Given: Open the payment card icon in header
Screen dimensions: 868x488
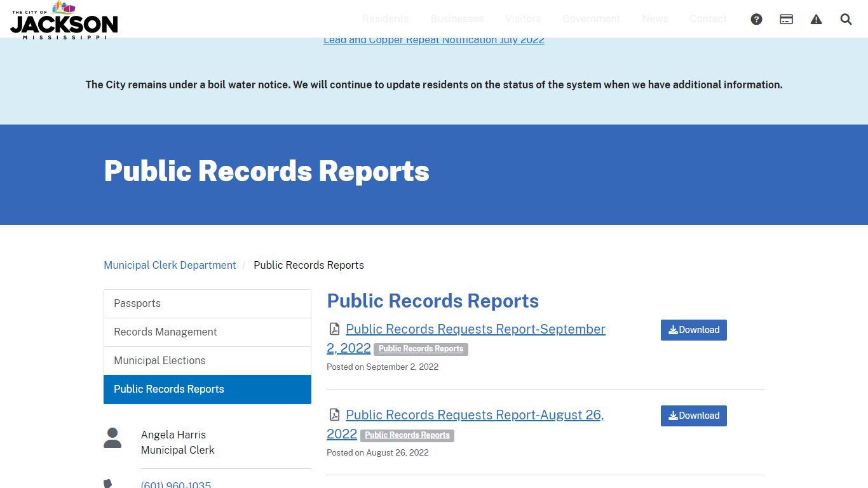Looking at the screenshot, I should click(786, 19).
